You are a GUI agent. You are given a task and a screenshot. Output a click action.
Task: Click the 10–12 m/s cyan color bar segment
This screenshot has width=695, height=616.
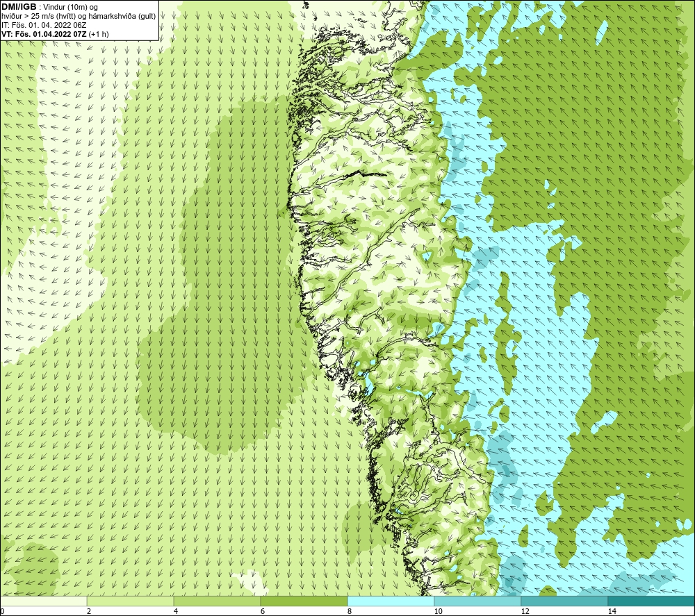click(478, 601)
